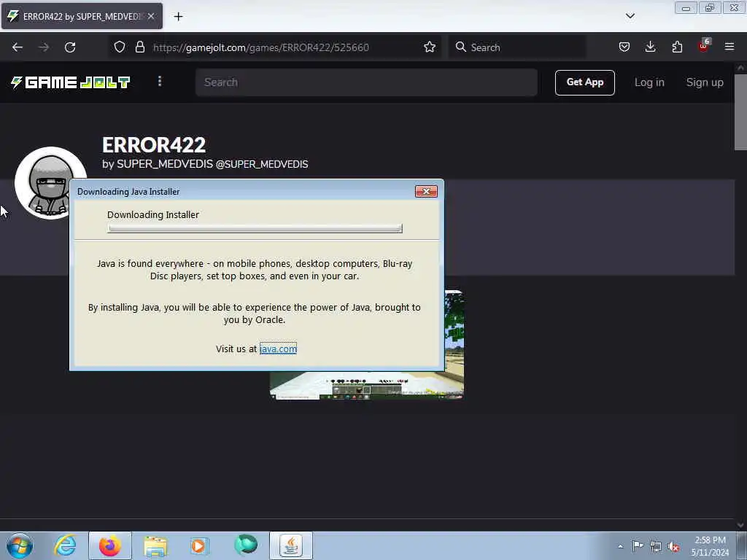Open the tracking protection shield icon
This screenshot has height=560, width=747.
(x=120, y=47)
